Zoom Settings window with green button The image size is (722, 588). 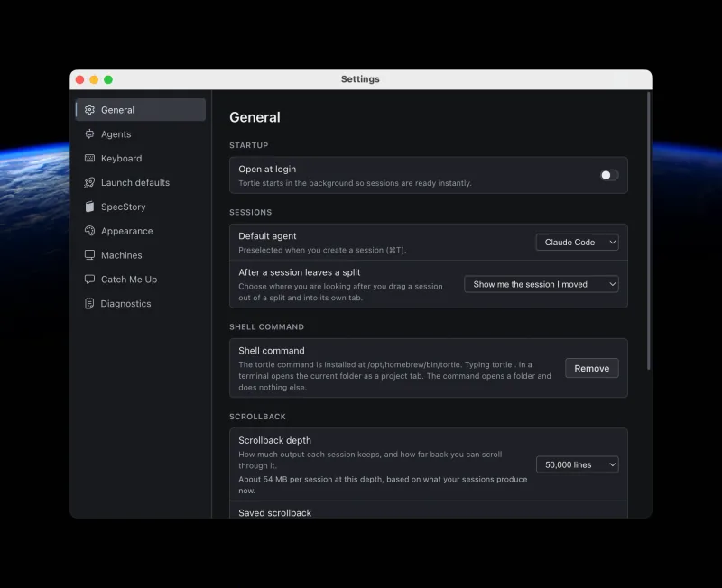pos(108,79)
